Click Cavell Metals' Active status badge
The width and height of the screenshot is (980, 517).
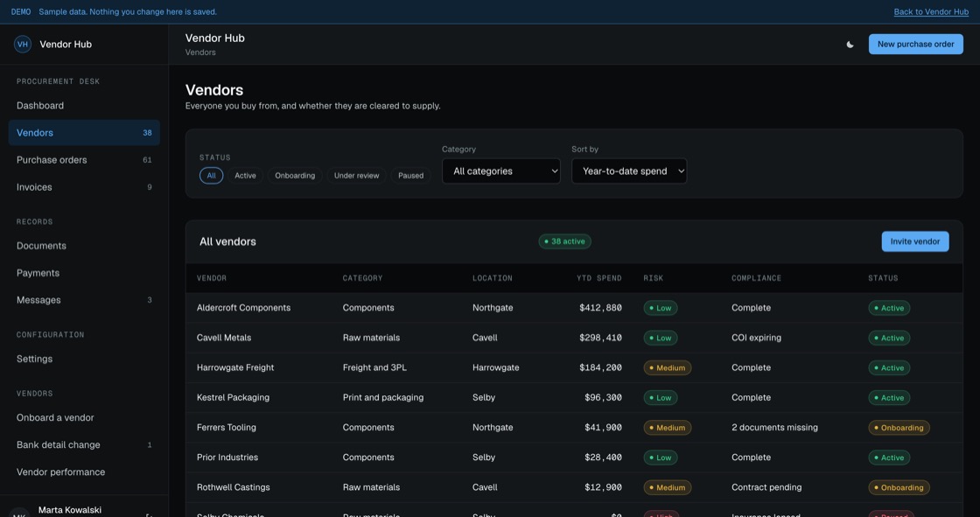889,339
